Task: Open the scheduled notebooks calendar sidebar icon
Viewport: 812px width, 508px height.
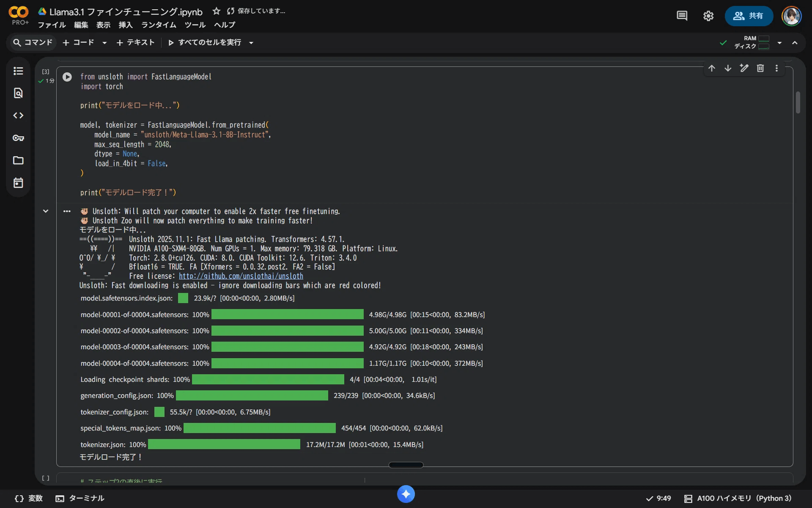Action: pyautogui.click(x=18, y=183)
